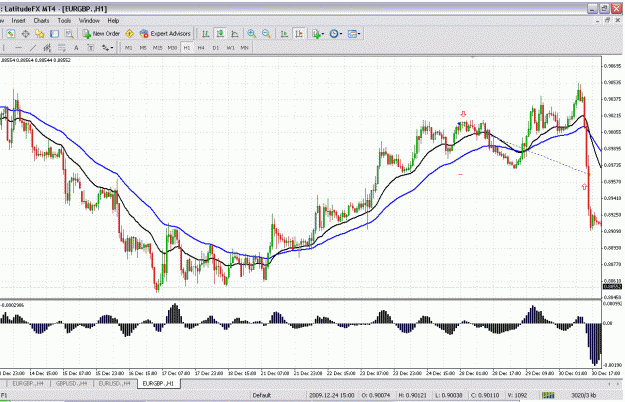The width and height of the screenshot is (625, 402).
Task: Switch to the EURGBP H4 chart tab
Action: 27,384
